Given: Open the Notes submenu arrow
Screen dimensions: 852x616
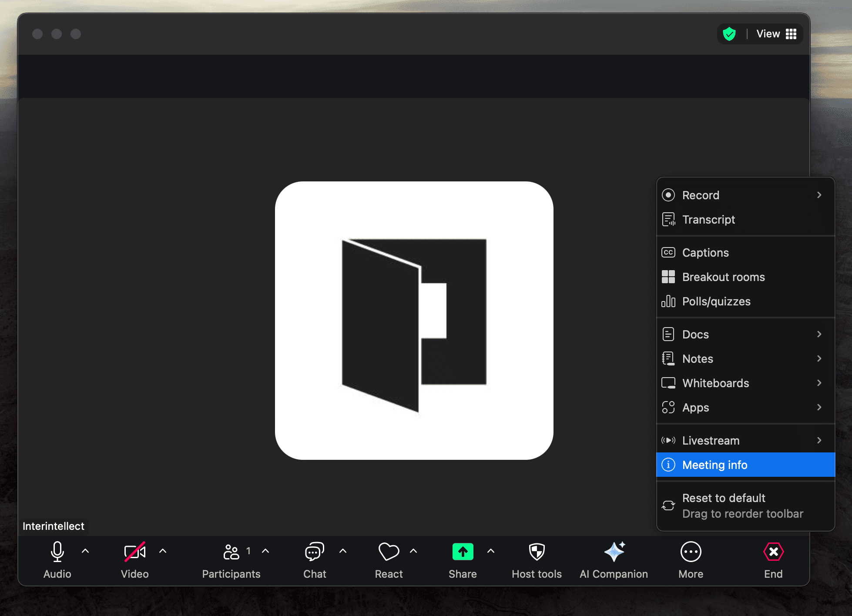Looking at the screenshot, I should coord(819,358).
